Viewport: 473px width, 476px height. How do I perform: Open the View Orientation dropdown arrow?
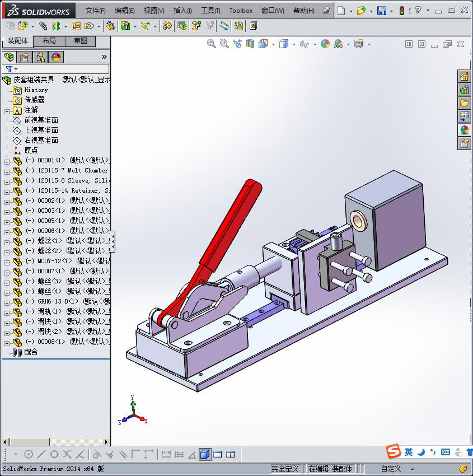[x=273, y=44]
